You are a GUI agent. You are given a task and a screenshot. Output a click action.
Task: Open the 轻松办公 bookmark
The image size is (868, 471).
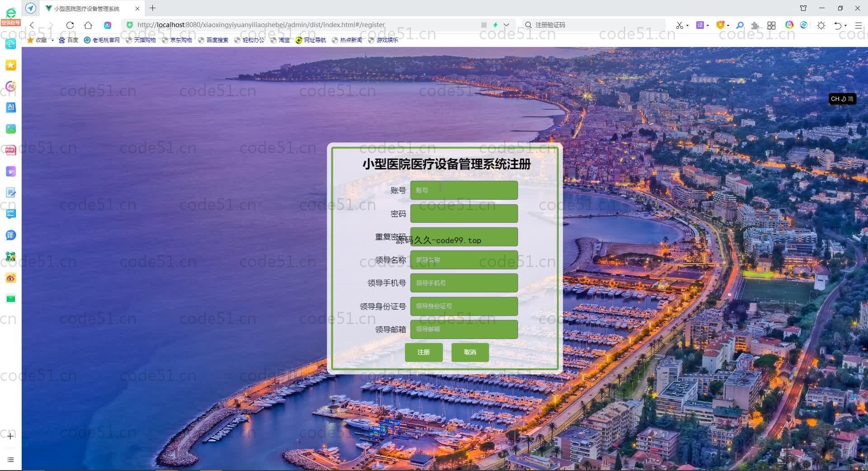[249, 40]
